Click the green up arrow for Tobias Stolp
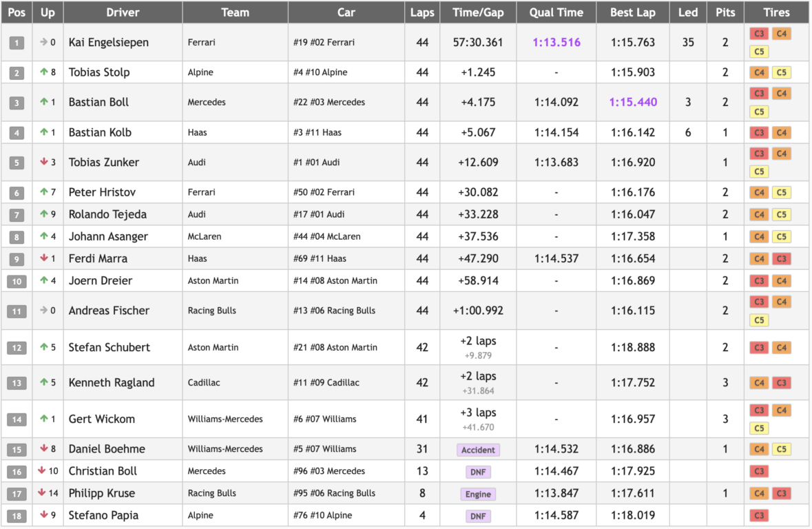Viewport: 812px width, 529px height. tap(43, 72)
